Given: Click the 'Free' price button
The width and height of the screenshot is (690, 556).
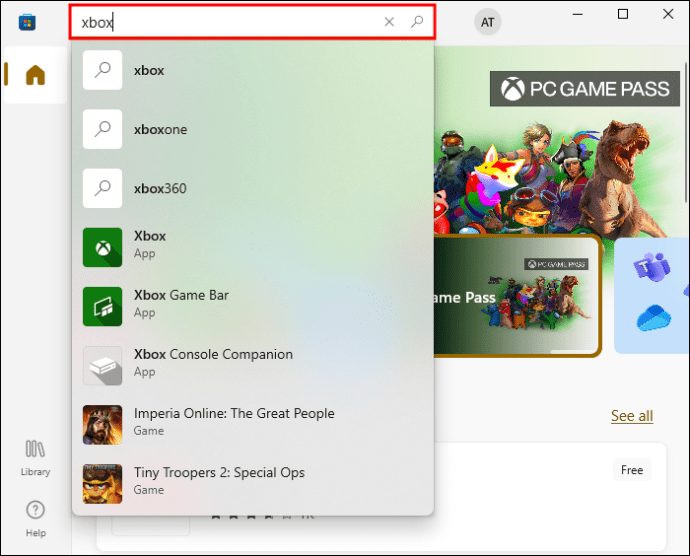Looking at the screenshot, I should (632, 470).
